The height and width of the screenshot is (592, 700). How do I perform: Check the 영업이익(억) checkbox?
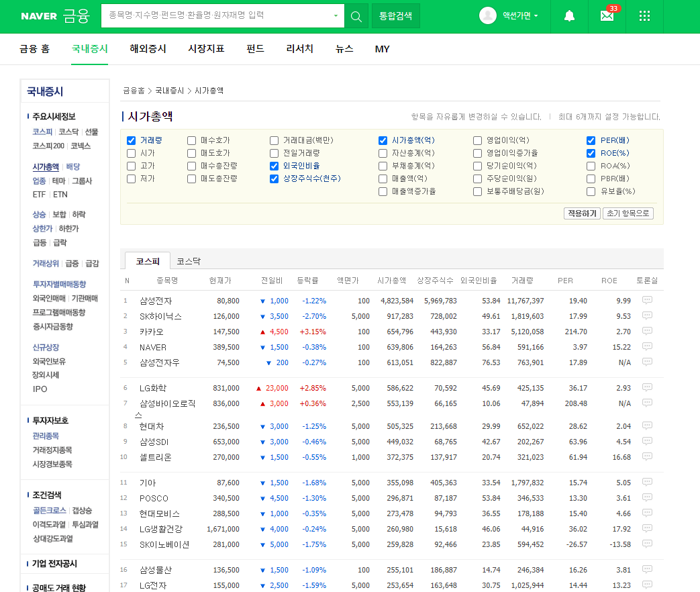pos(477,141)
